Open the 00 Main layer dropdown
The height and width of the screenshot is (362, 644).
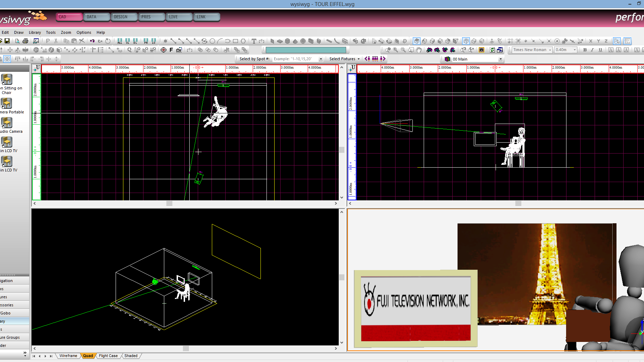tap(500, 59)
